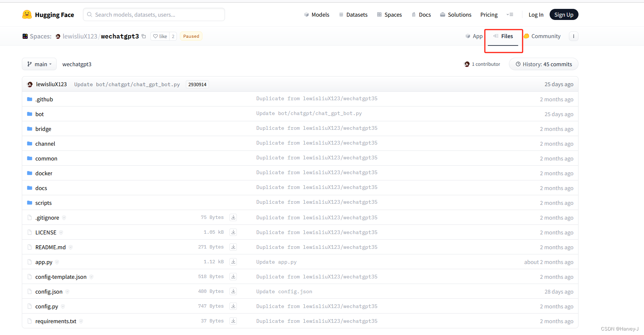Open the three-dot space options menu
Screen dimensions: 644x335
[x=574, y=36]
